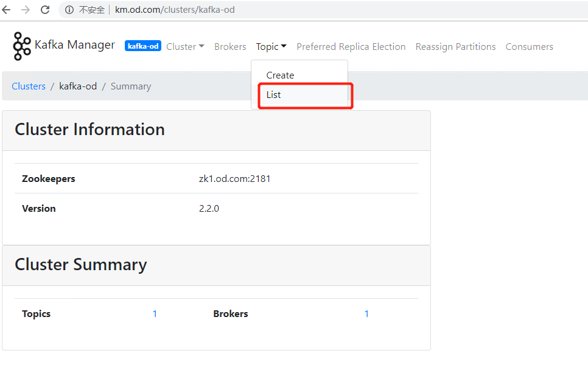Expand the Cluster dropdown in the navbar
This screenshot has width=588, height=373.
click(185, 47)
